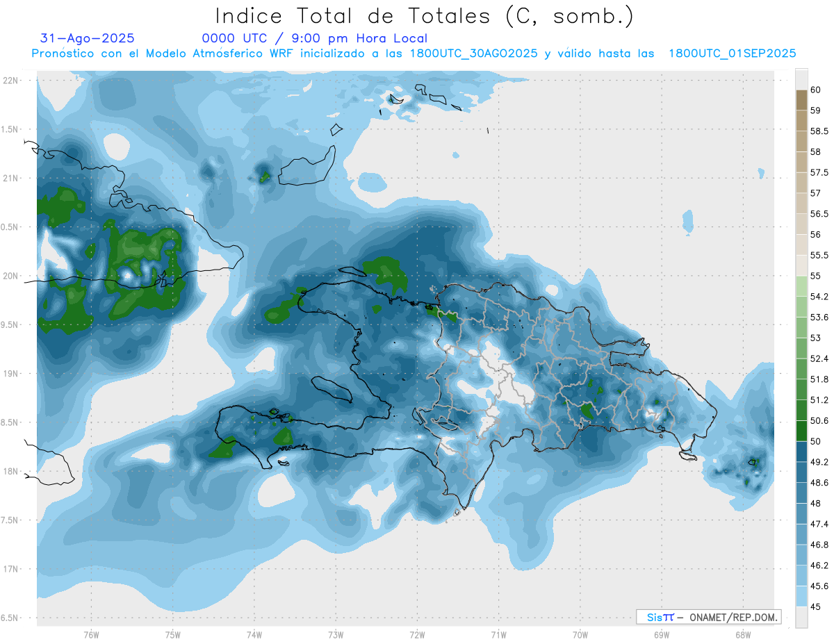Click the "22N" latitude label

[x=11, y=81]
